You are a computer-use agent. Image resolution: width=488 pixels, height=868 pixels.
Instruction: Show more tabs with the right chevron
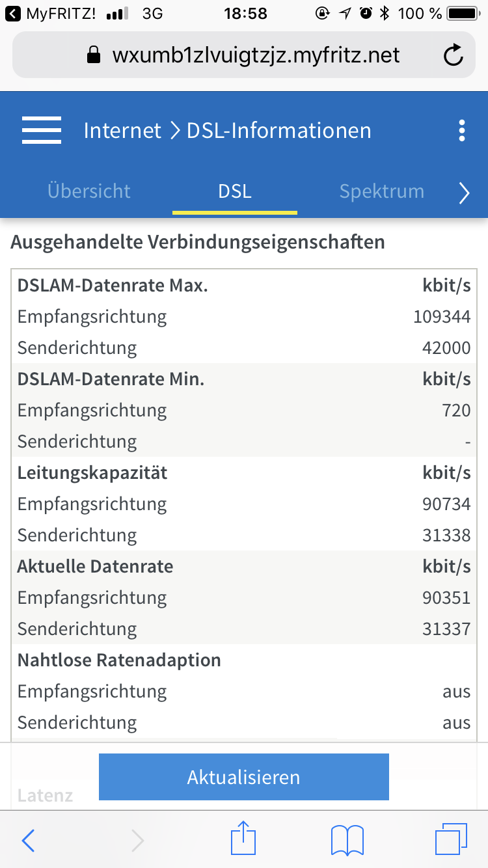[x=464, y=193]
